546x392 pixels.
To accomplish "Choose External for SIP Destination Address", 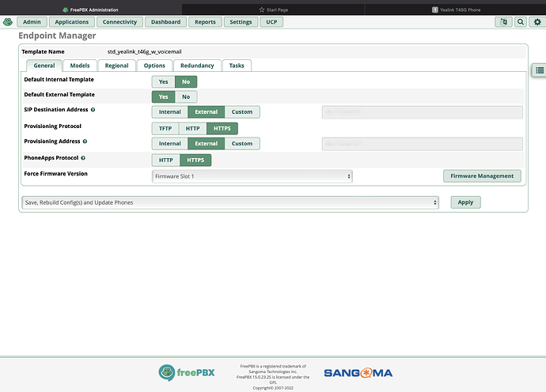I will [x=207, y=112].
